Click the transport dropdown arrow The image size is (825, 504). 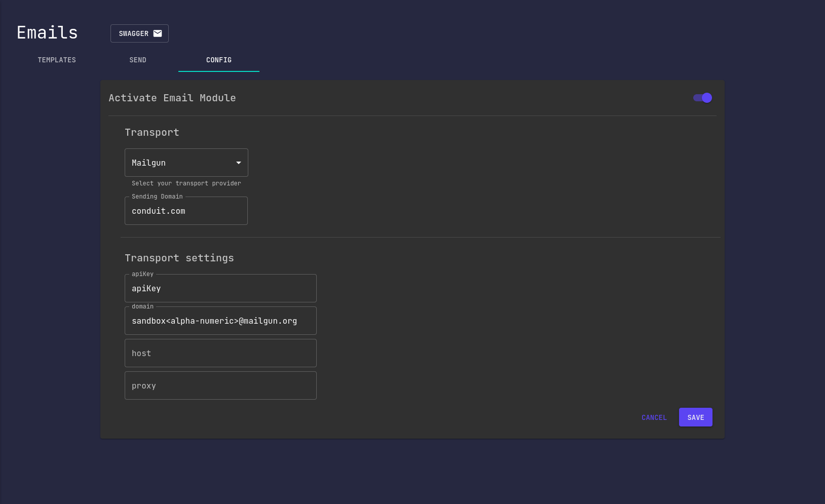click(x=238, y=163)
